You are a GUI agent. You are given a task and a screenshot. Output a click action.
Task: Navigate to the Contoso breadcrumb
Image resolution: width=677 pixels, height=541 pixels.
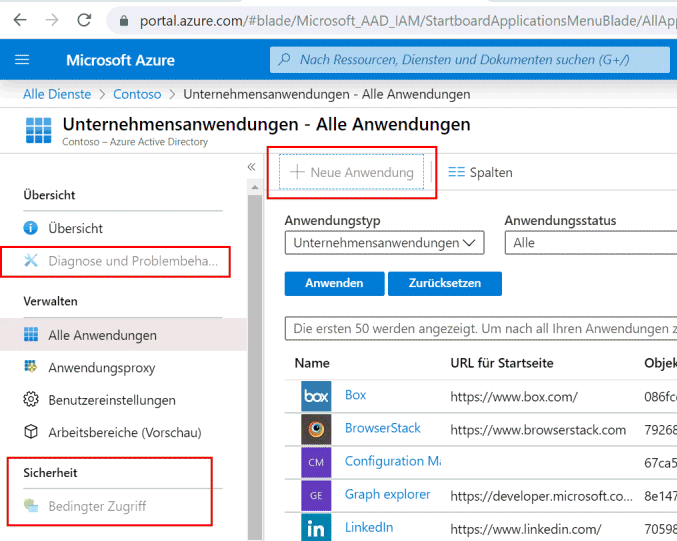(x=137, y=94)
